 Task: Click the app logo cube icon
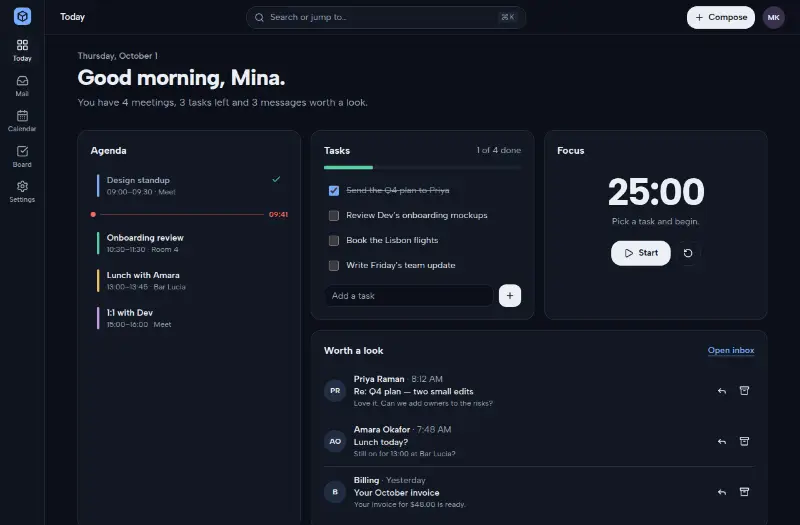[x=22, y=16]
